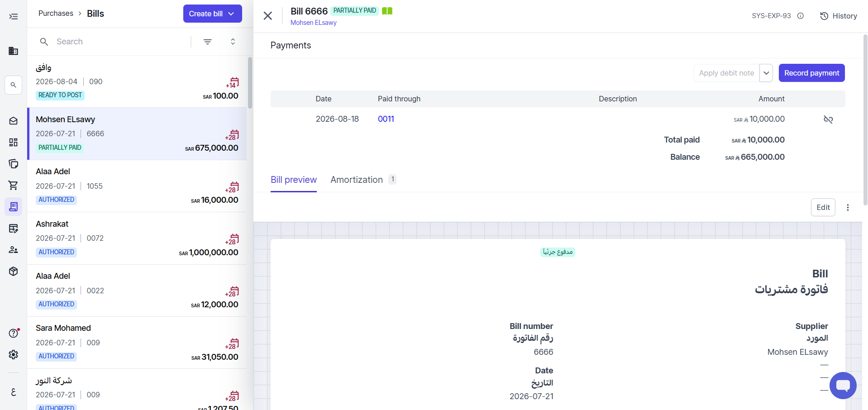The image size is (868, 410).
Task: Open the documents copy sidebar icon
Action: (14, 164)
